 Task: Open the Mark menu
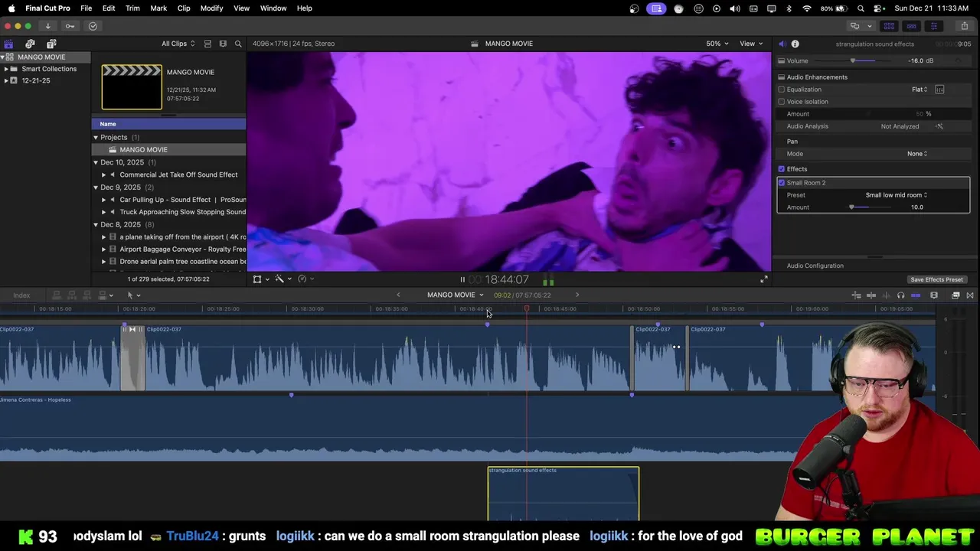158,8
